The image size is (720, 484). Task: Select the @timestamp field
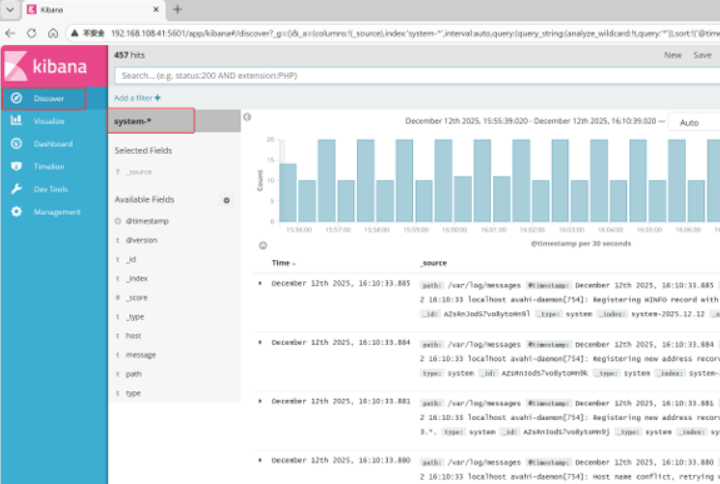[x=147, y=221]
